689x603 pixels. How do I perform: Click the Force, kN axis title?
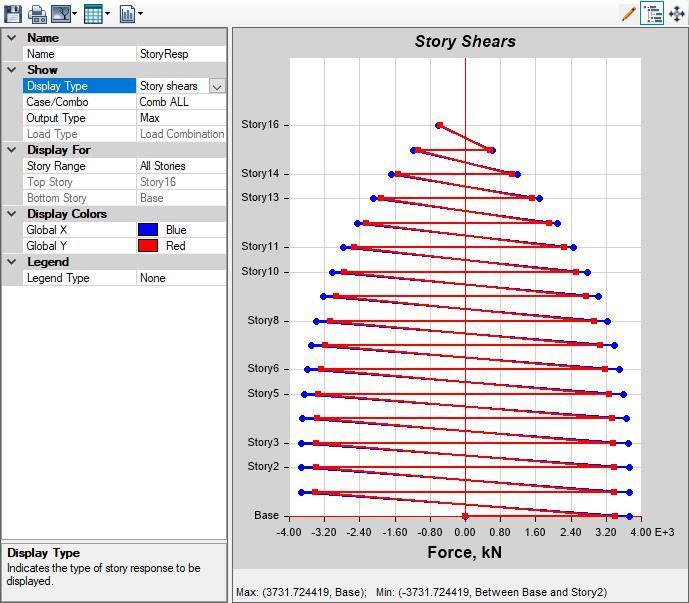point(464,552)
